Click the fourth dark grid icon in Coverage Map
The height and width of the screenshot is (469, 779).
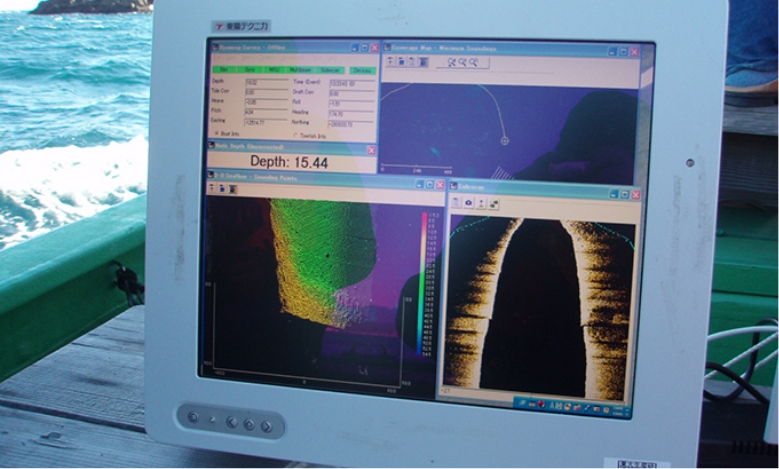point(423,62)
